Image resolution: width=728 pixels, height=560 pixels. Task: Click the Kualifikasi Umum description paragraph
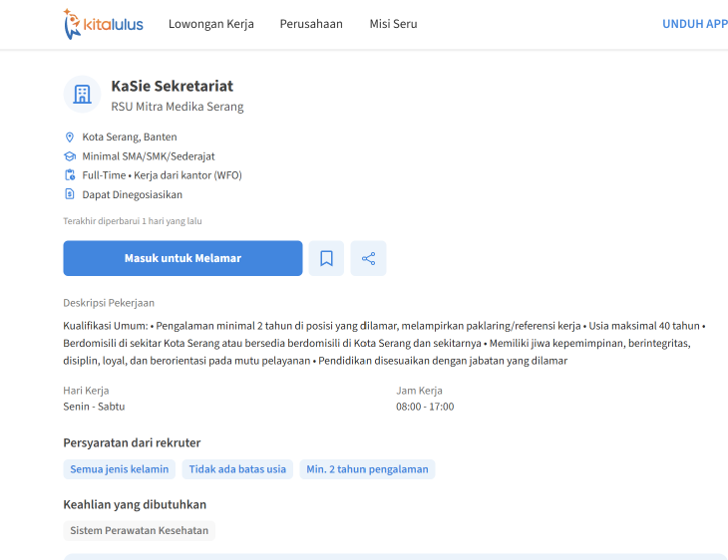click(x=384, y=343)
